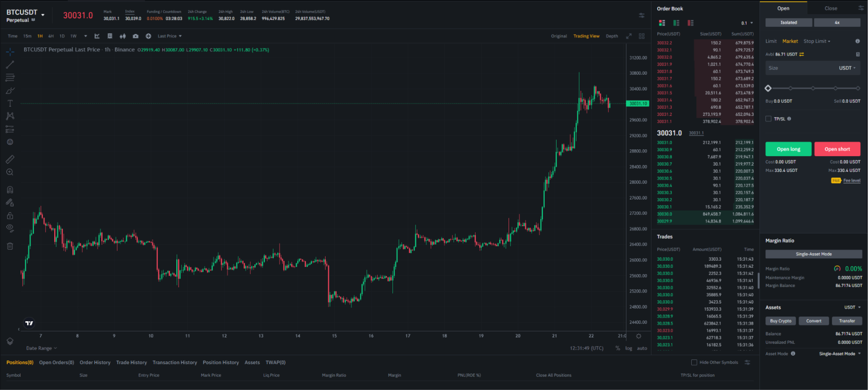Viewport: 868px width, 390px height.
Task: Change Size unit USDT dropdown
Action: pyautogui.click(x=847, y=68)
